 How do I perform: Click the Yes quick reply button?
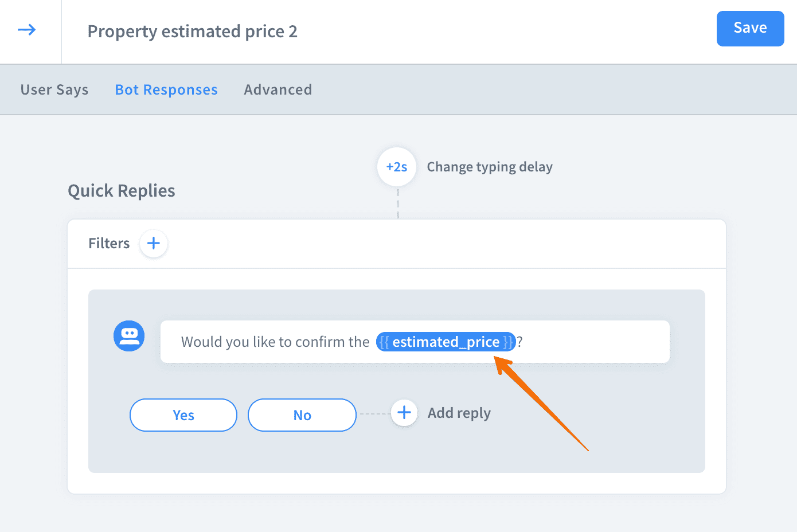183,415
